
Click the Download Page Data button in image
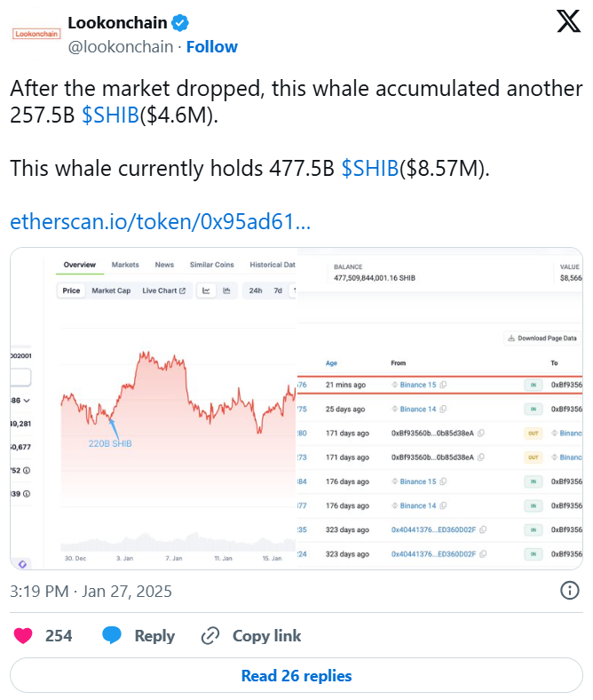[543, 338]
